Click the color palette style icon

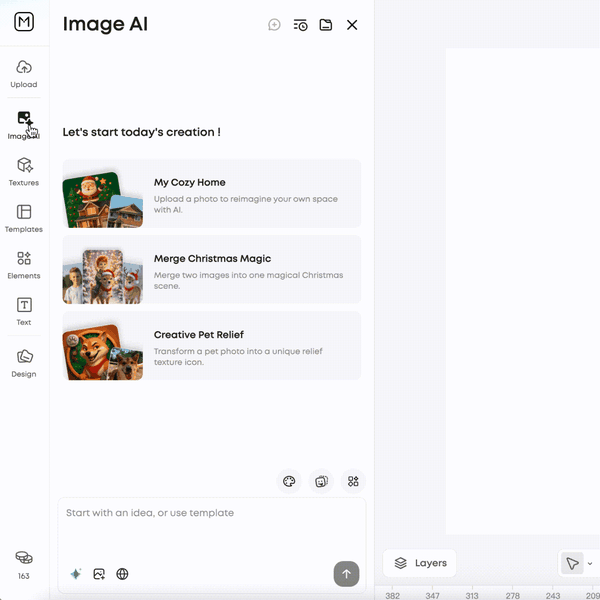click(289, 481)
